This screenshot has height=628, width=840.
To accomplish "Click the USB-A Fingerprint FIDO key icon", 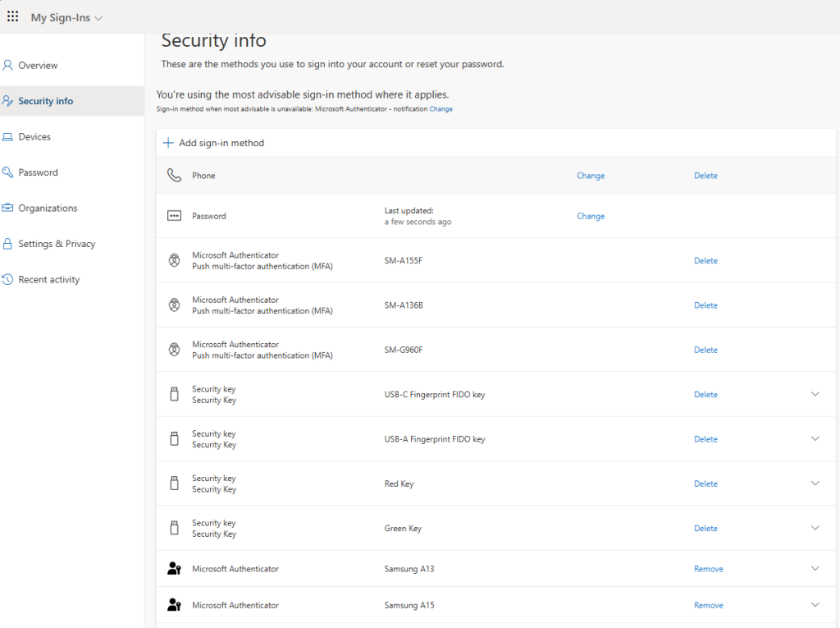I will 174,438.
